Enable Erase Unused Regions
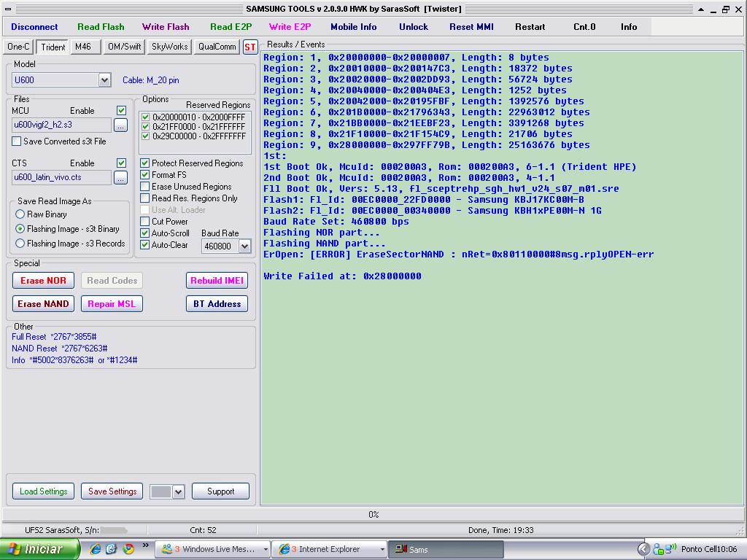 point(145,187)
